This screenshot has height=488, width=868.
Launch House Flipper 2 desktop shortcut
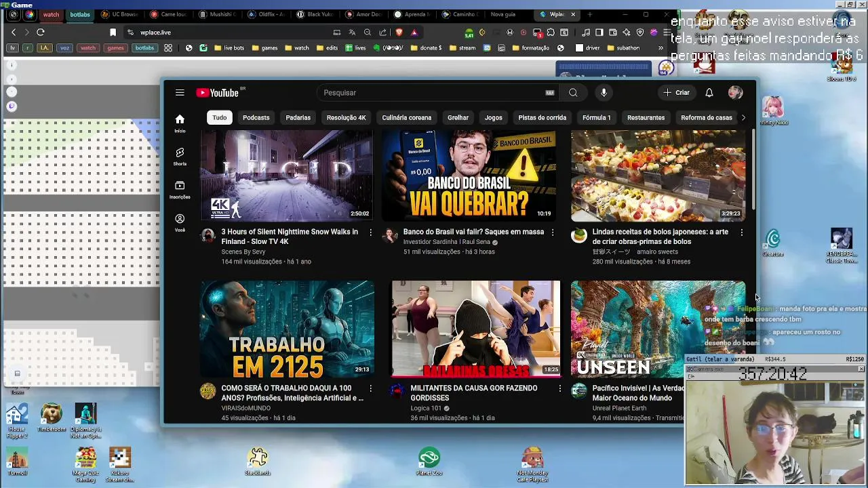pos(17,421)
